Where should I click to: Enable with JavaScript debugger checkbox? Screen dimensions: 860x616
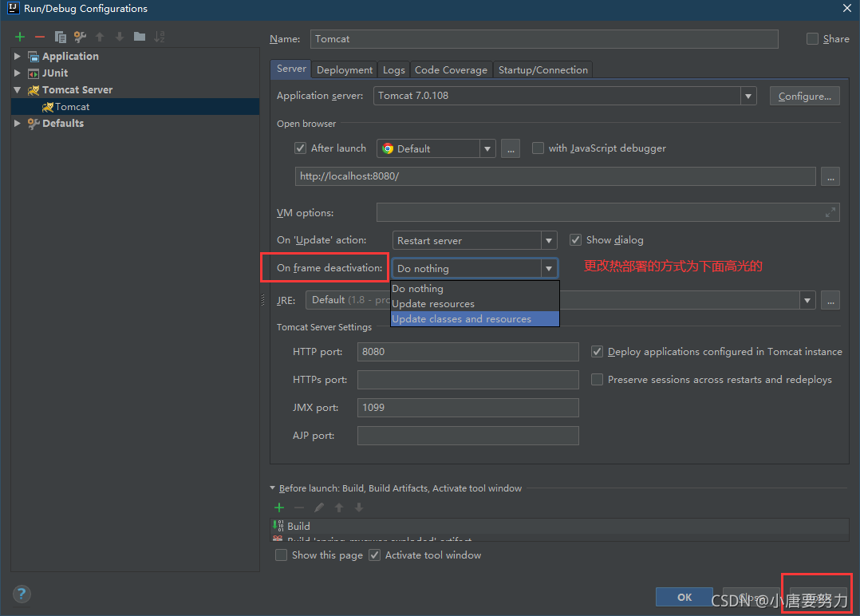538,148
